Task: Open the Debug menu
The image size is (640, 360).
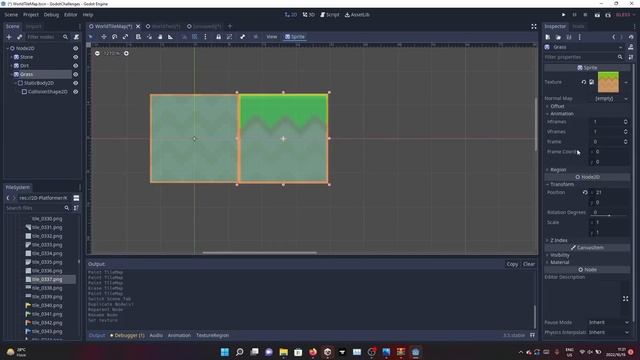Action: click(x=51, y=15)
